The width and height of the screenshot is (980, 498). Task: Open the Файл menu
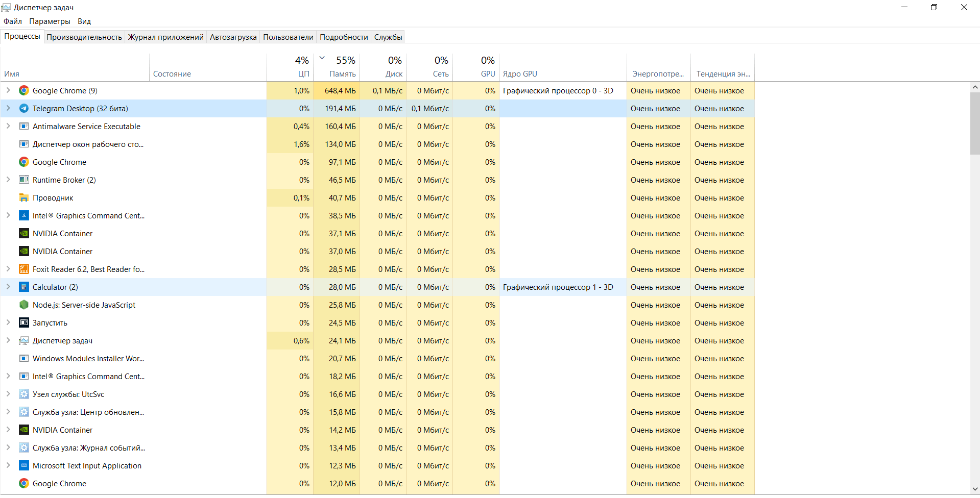(x=13, y=21)
